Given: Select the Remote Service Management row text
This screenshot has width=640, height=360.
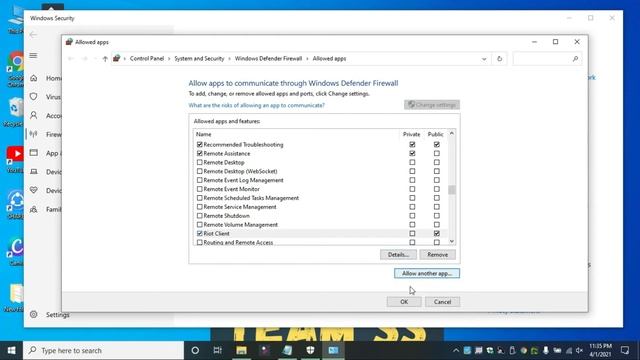Looking at the screenshot, I should click(x=240, y=207).
